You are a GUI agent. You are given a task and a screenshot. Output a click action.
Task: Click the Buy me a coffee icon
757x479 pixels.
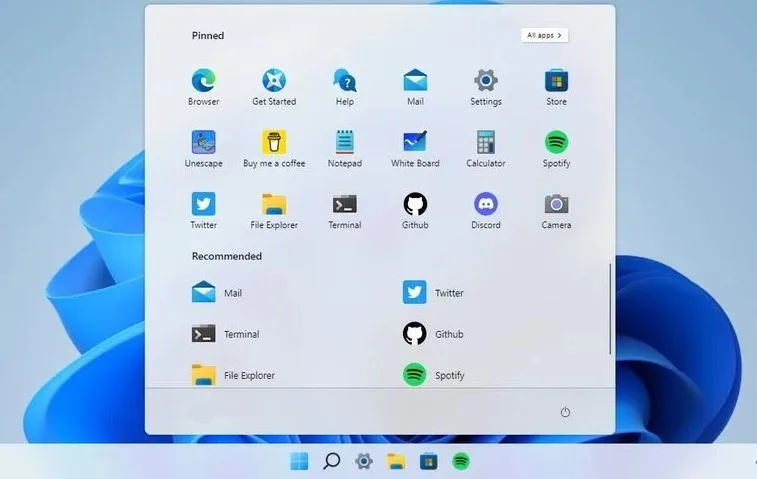coord(274,142)
